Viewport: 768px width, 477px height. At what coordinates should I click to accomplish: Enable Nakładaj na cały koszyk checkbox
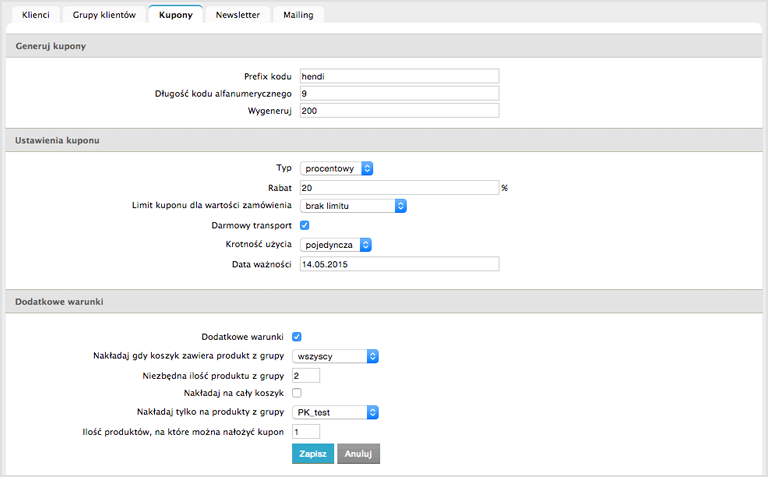pyautogui.click(x=297, y=393)
